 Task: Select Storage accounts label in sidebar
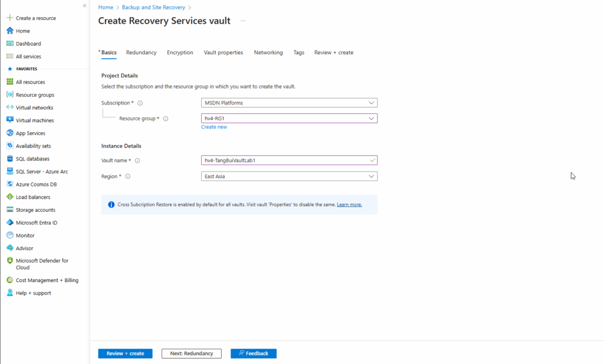point(35,210)
